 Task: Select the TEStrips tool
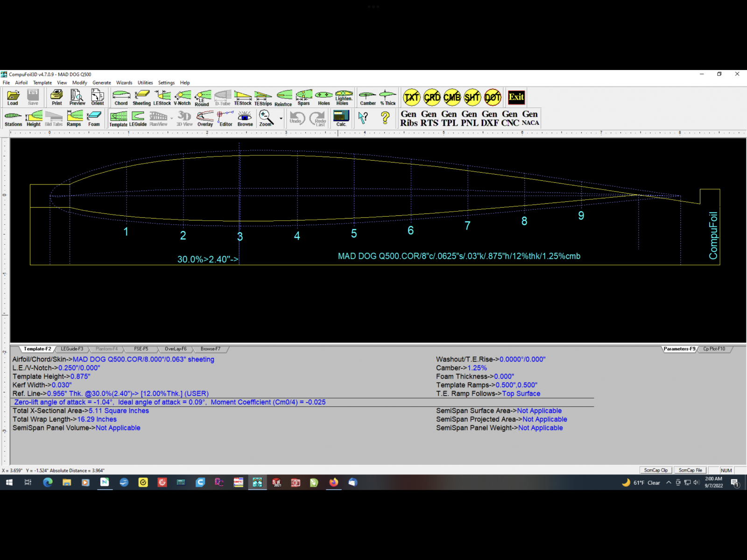point(263,98)
